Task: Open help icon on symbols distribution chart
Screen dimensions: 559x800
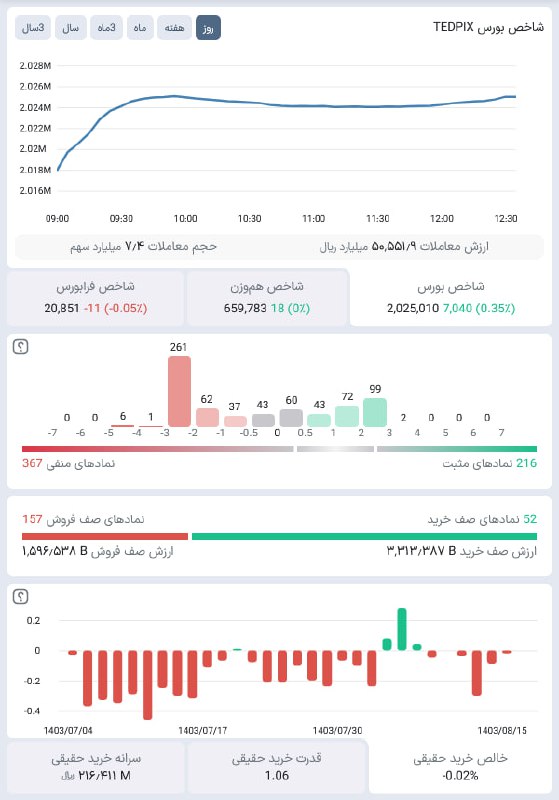Action: click(x=20, y=347)
